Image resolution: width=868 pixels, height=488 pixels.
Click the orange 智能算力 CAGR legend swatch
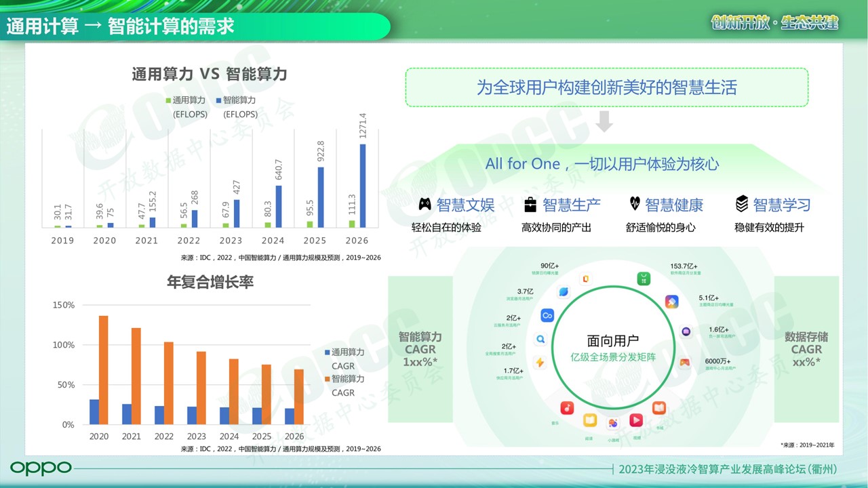327,379
